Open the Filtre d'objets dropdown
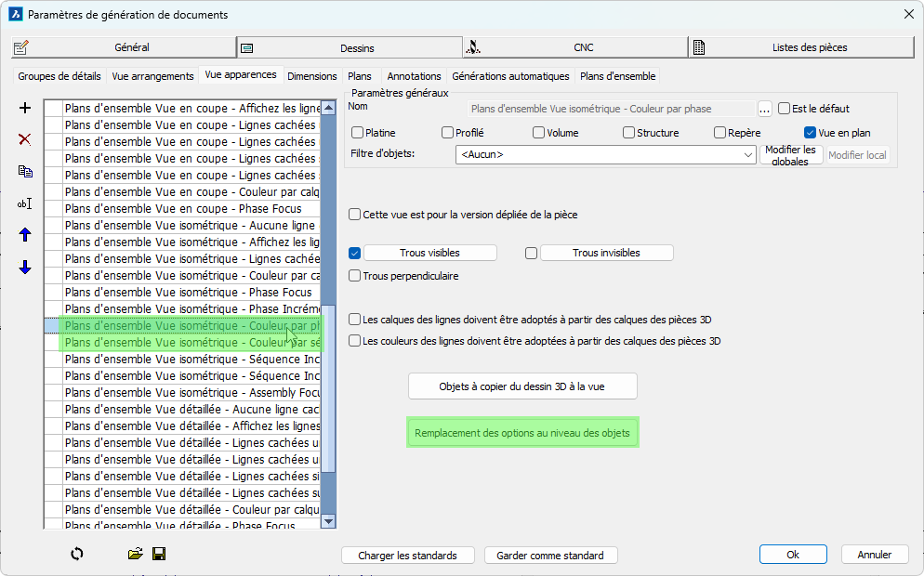924x576 pixels. point(749,155)
